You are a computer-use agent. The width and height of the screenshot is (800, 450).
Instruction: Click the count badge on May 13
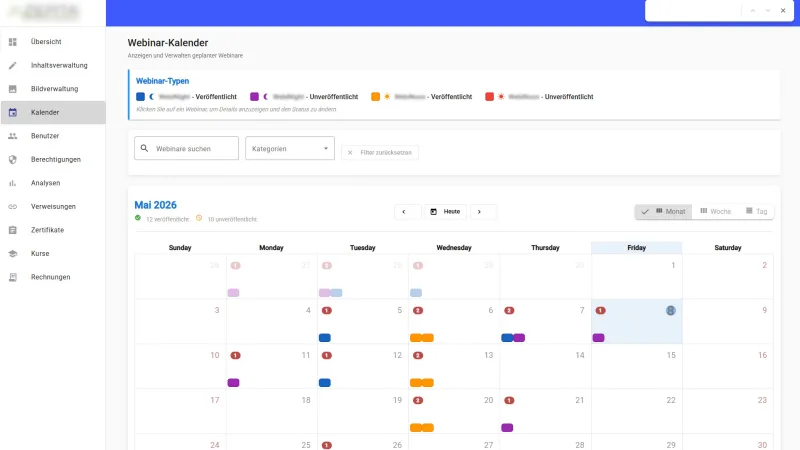(418, 355)
